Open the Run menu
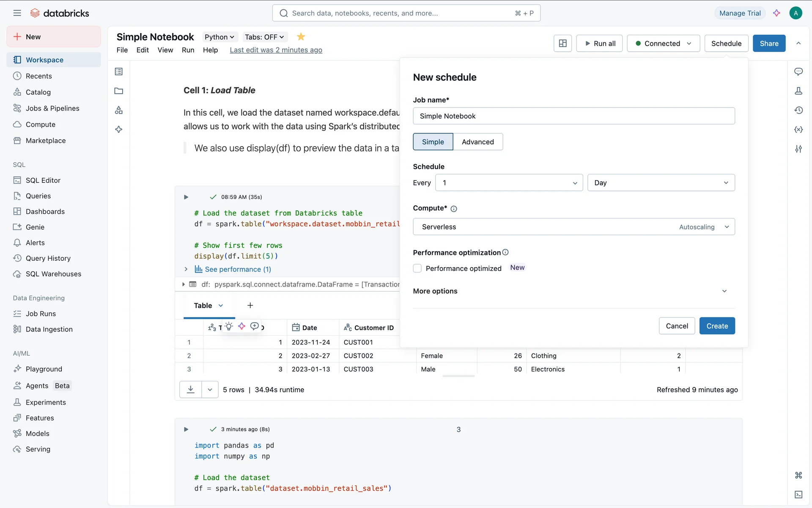The width and height of the screenshot is (812, 508). 188,50
